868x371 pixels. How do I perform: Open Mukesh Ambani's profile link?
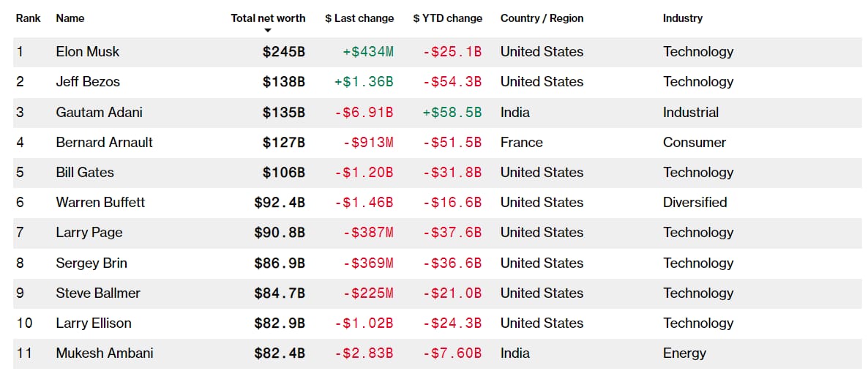tap(105, 353)
